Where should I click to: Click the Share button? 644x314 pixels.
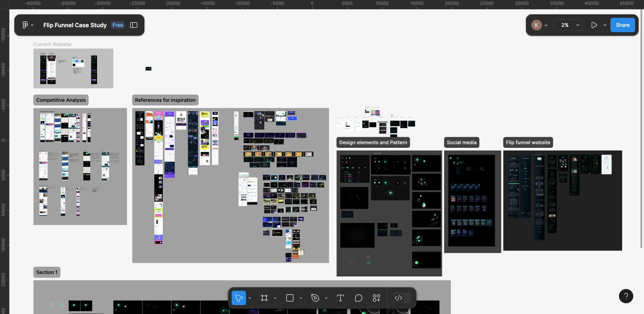pyautogui.click(x=623, y=25)
